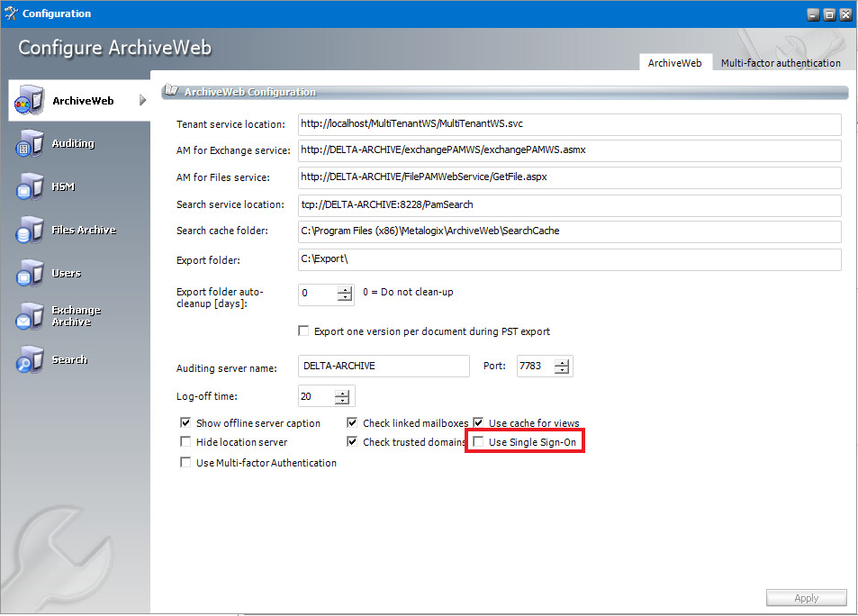This screenshot has width=858, height=616.
Task: Expand the ArchiveWeb sidebar arrow
Action: click(143, 100)
